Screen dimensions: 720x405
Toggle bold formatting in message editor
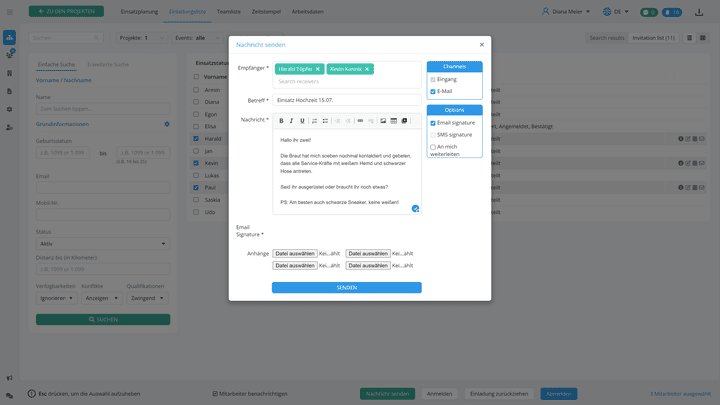pos(280,121)
